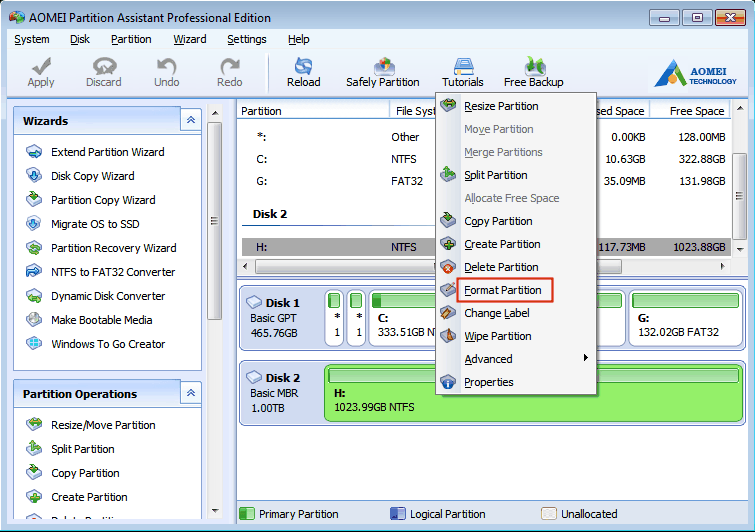Image resolution: width=755 pixels, height=532 pixels.
Task: Collapse the Wizards panel
Action: pos(191,120)
